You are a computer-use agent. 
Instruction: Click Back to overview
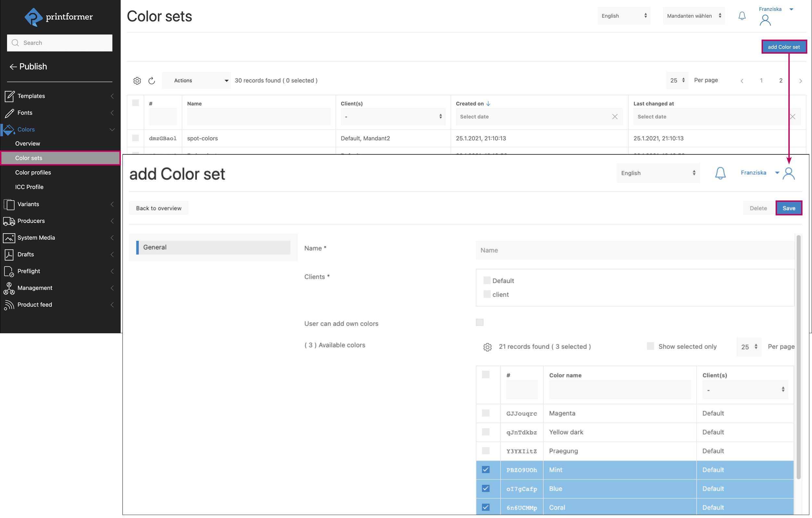point(159,208)
